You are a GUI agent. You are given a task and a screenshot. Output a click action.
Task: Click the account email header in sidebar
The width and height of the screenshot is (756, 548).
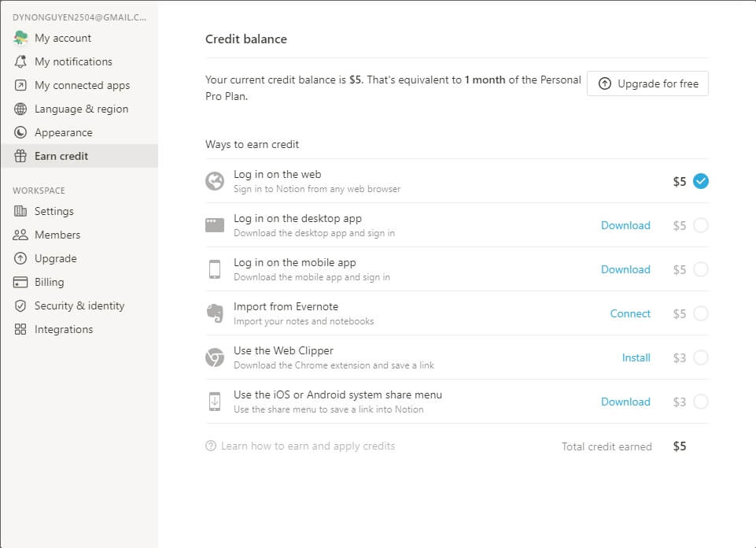pos(79,17)
